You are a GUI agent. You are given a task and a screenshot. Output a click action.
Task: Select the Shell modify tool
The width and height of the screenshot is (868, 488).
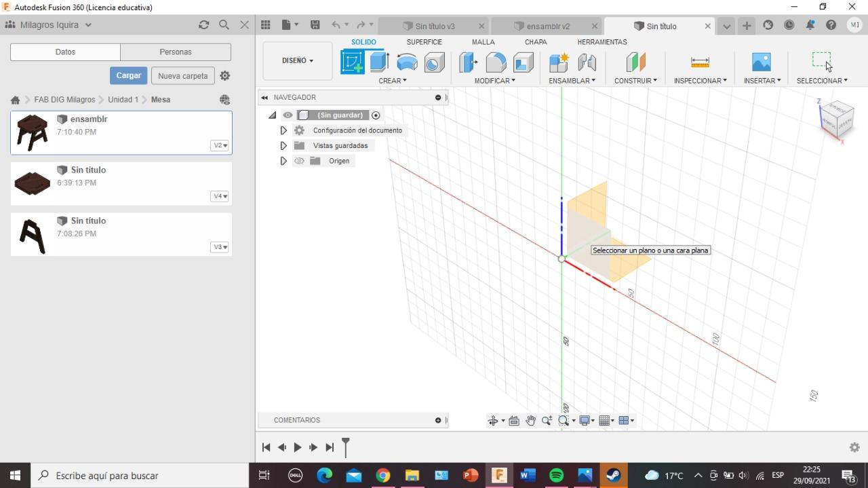pos(523,62)
